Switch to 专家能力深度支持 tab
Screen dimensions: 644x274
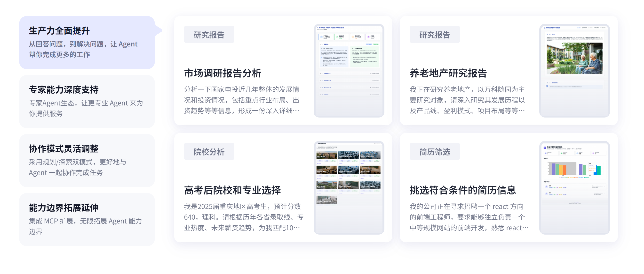coord(87,101)
